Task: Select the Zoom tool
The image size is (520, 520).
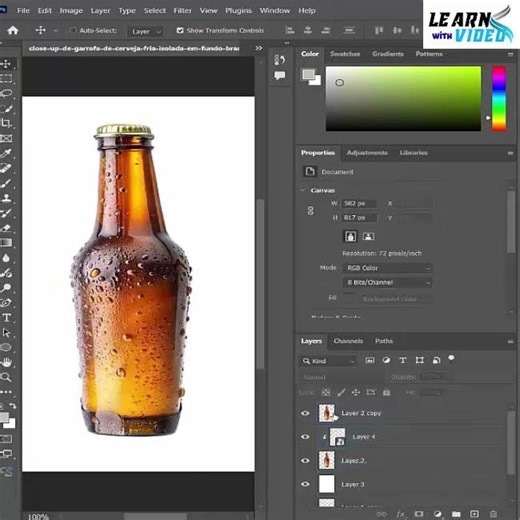Action: tap(6, 377)
